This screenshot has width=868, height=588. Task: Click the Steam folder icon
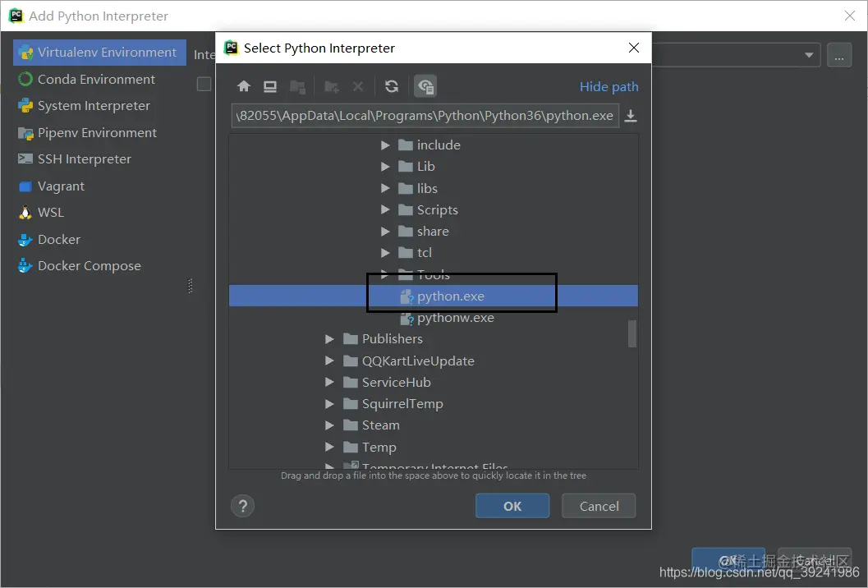click(351, 425)
